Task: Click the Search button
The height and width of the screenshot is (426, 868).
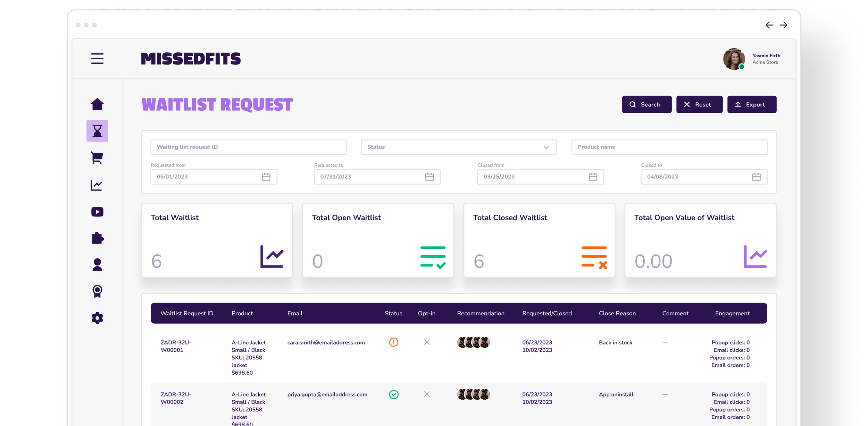Action: (x=646, y=104)
